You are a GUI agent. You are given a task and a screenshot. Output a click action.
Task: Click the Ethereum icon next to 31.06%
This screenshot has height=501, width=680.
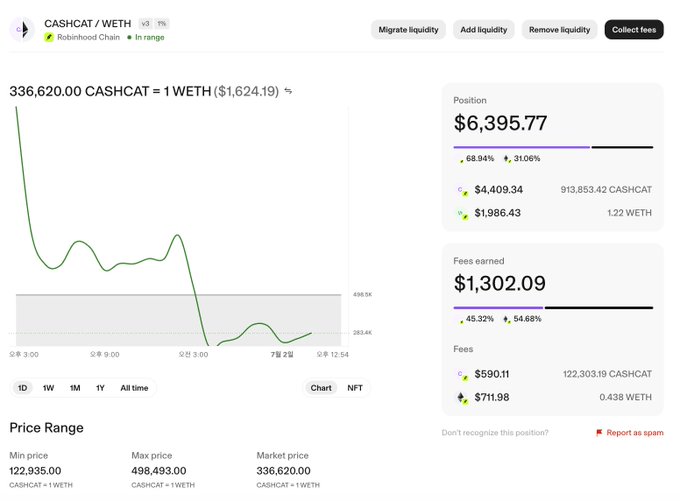coord(507,159)
